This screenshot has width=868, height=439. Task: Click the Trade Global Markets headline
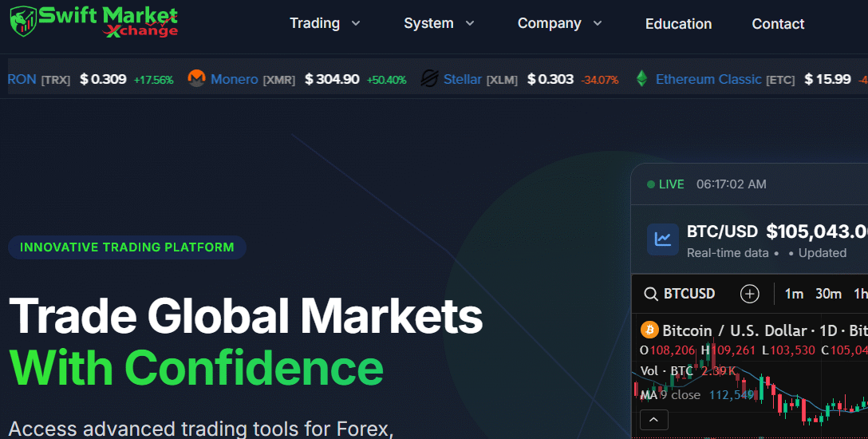[x=246, y=316]
